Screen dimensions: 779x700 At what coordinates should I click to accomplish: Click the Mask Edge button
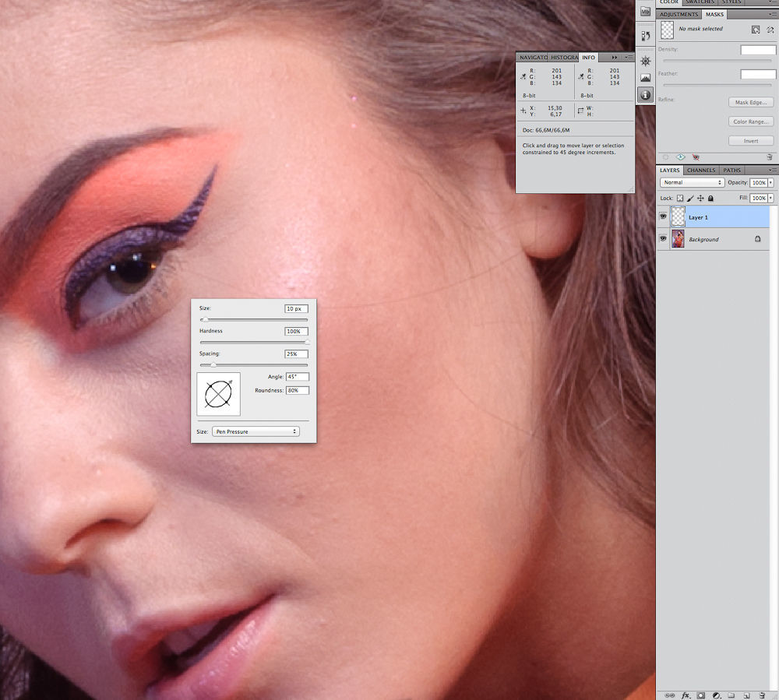[x=751, y=102]
